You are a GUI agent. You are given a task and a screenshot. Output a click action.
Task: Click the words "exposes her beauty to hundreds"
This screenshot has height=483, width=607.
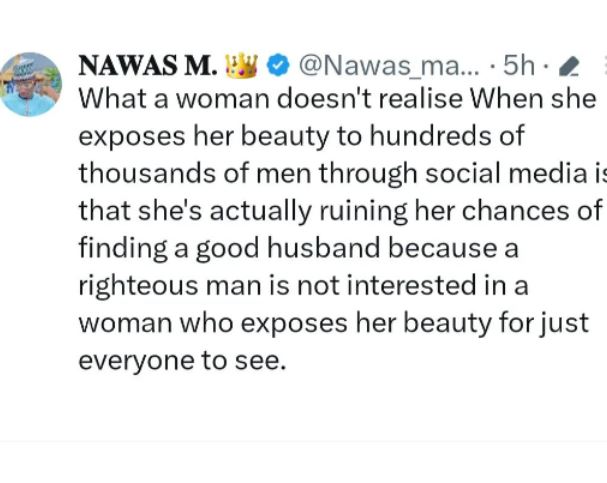click(298, 136)
